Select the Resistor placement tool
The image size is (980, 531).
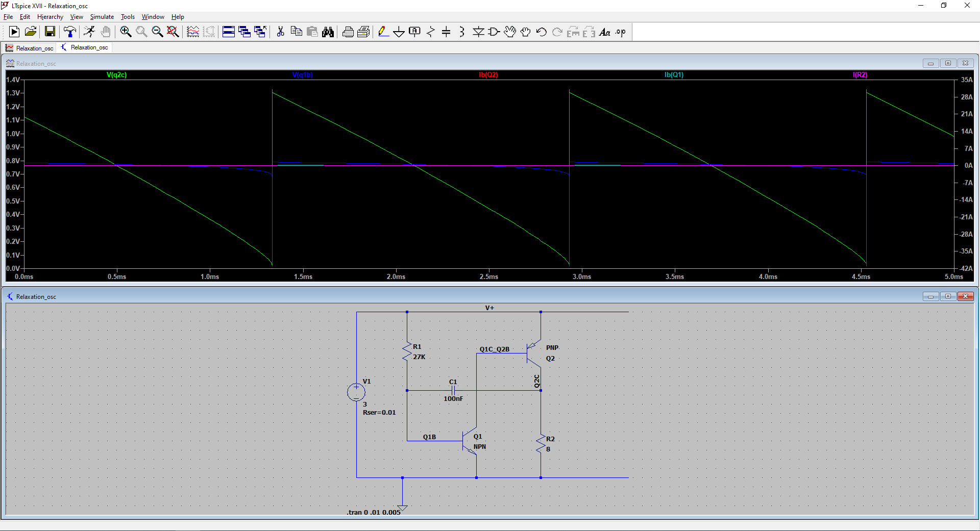coord(431,32)
